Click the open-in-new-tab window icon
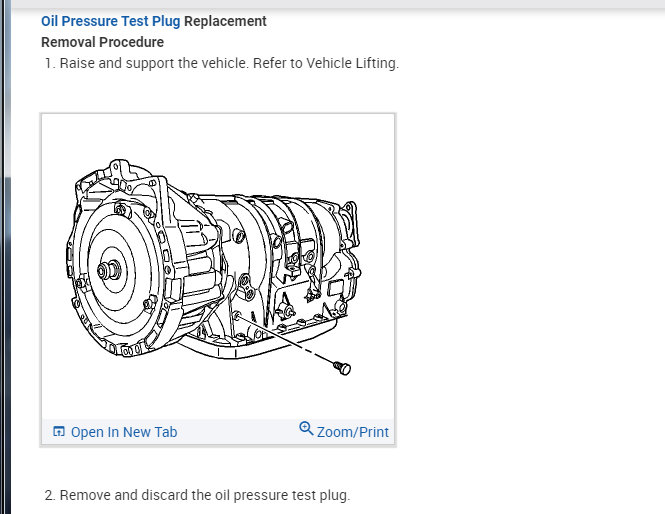The height and width of the screenshot is (514, 665). [59, 431]
